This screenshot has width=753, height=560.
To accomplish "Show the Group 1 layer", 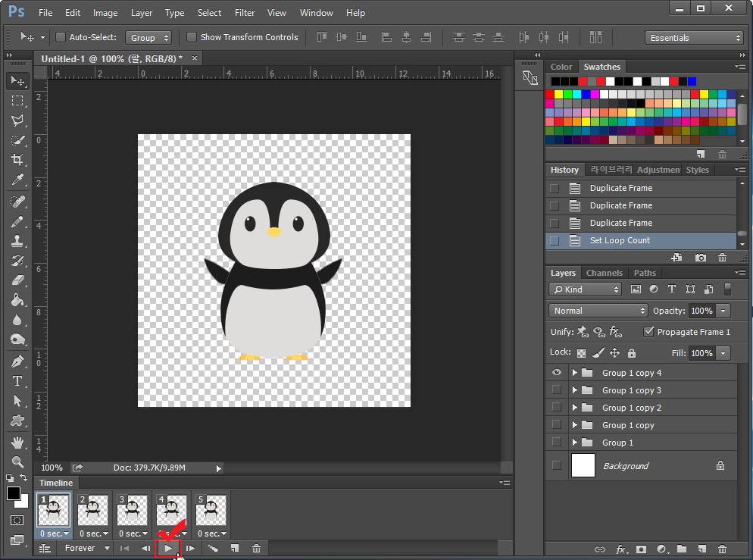I will pos(557,441).
